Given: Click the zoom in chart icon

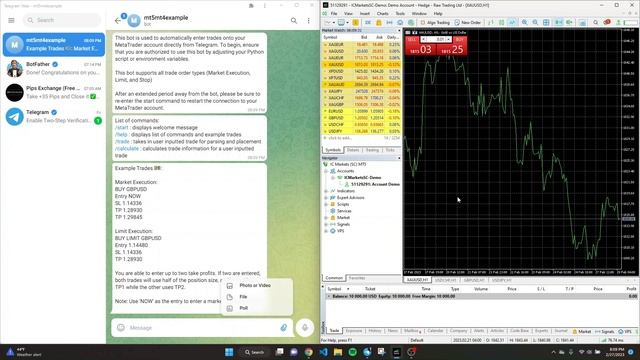Looking at the screenshot, I should (x=524, y=22).
